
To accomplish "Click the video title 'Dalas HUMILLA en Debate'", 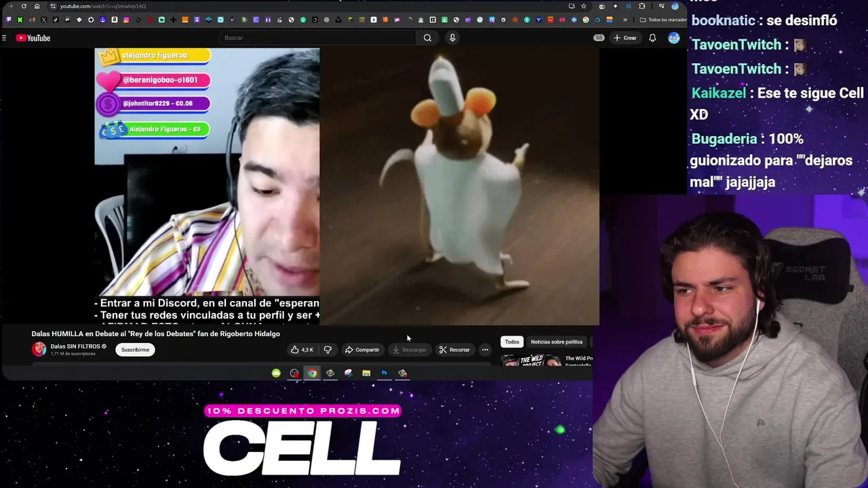I will (155, 333).
